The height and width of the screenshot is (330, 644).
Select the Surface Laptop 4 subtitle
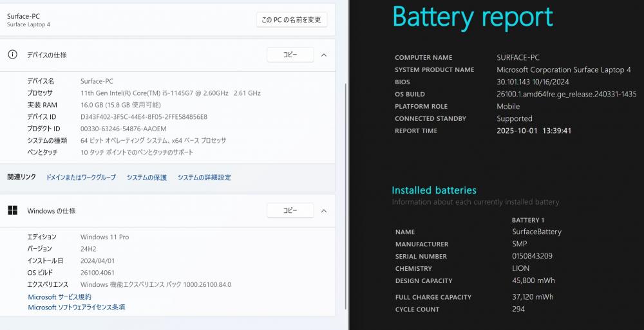click(28, 24)
